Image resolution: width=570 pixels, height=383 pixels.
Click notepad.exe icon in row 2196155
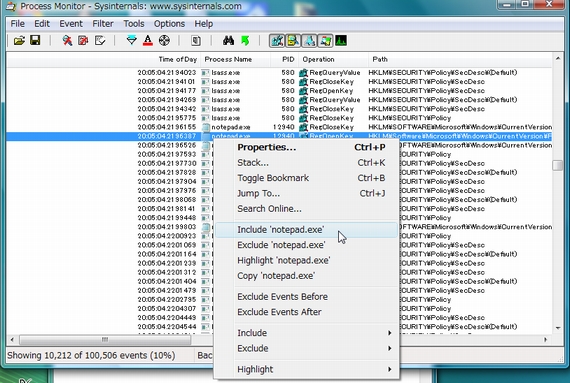click(x=206, y=127)
